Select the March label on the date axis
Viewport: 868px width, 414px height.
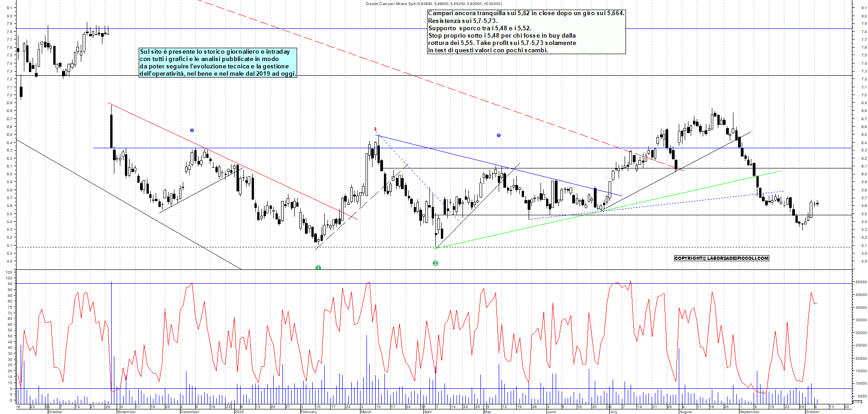pyautogui.click(x=366, y=412)
